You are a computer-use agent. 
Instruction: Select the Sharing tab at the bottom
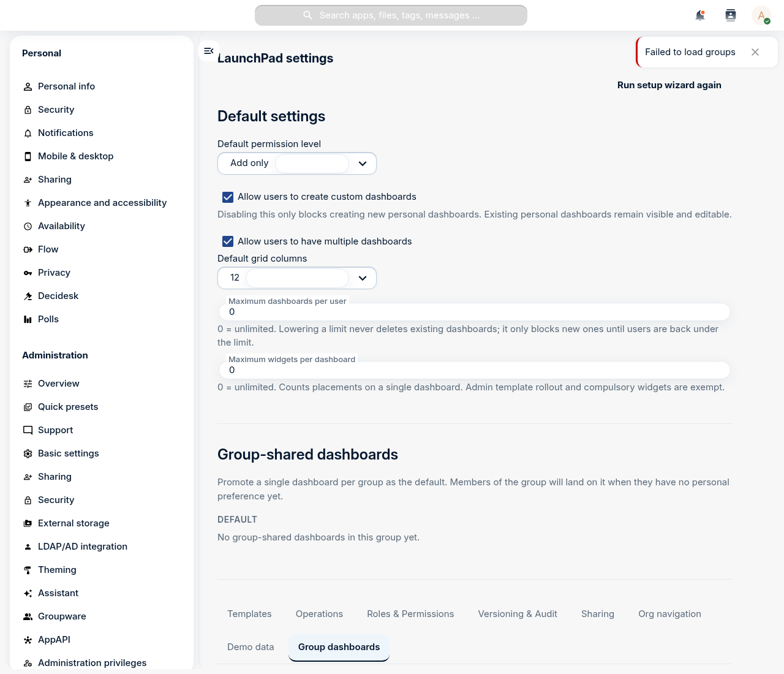point(598,614)
